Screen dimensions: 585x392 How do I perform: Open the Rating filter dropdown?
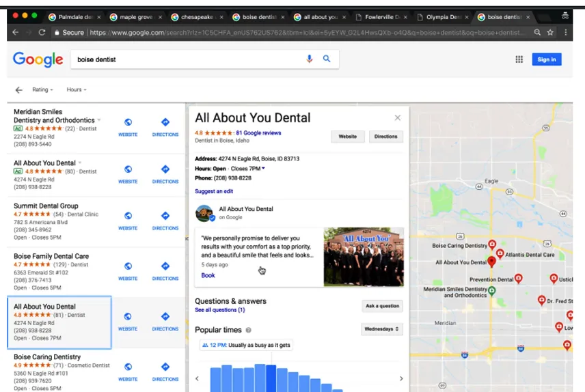42,89
